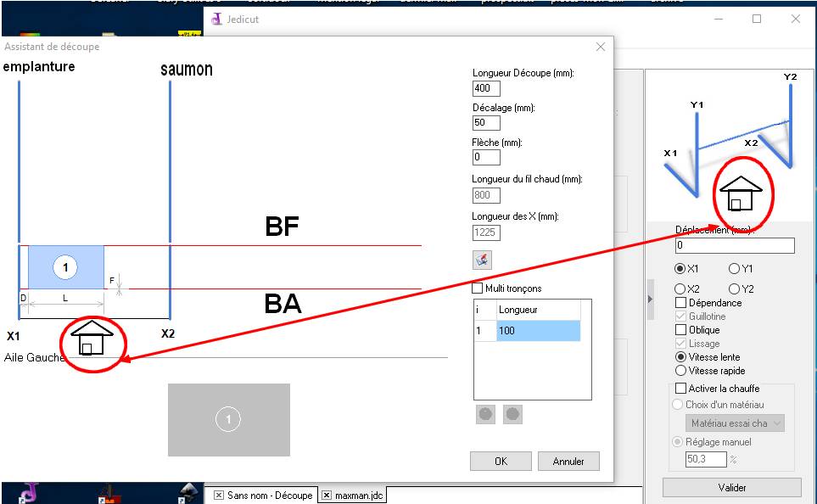Expand the side panel splitter arrow

[651, 299]
